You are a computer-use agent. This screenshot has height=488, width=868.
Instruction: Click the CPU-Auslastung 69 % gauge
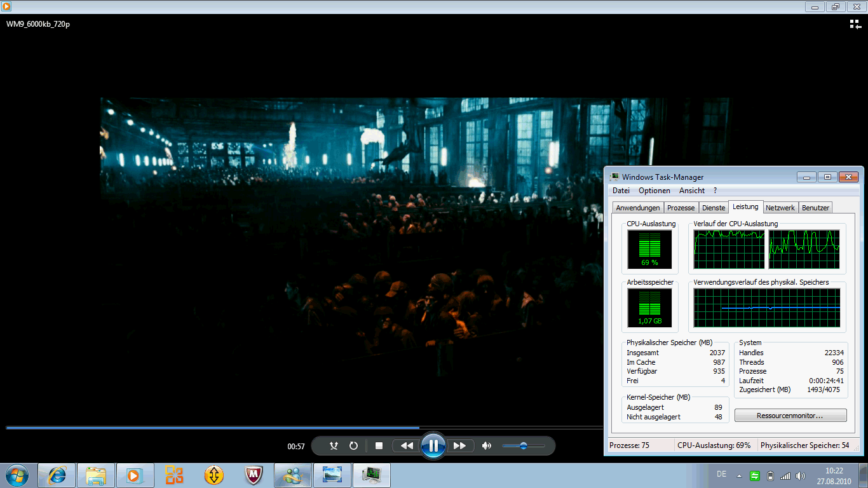coord(649,249)
